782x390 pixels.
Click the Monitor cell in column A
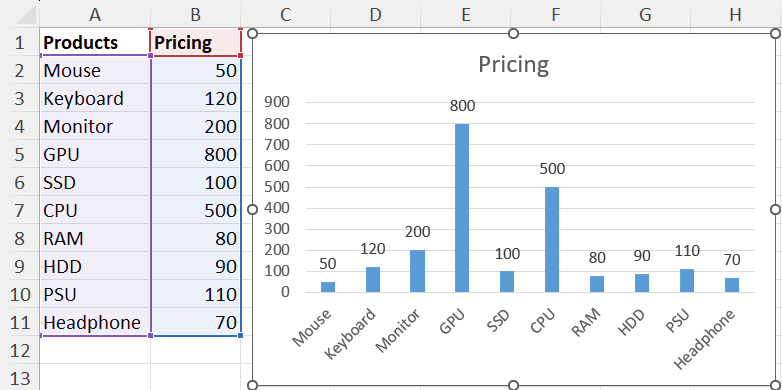pos(95,126)
